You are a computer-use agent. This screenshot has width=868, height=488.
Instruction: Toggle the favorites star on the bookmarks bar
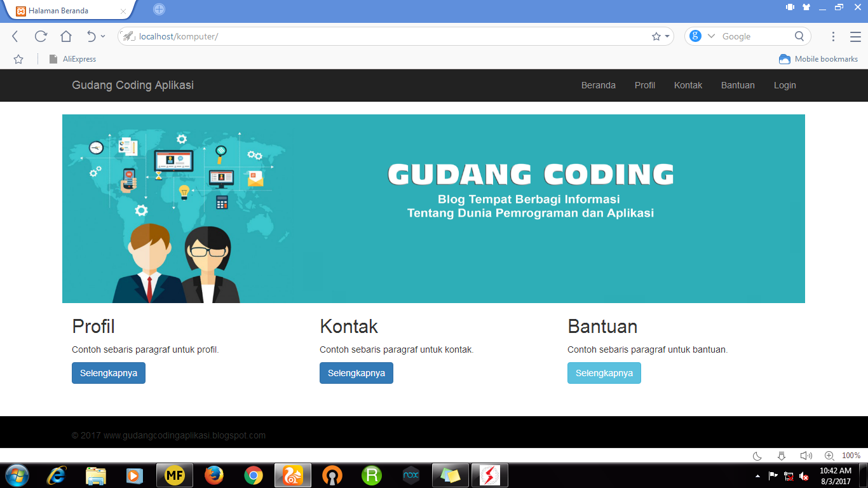18,58
